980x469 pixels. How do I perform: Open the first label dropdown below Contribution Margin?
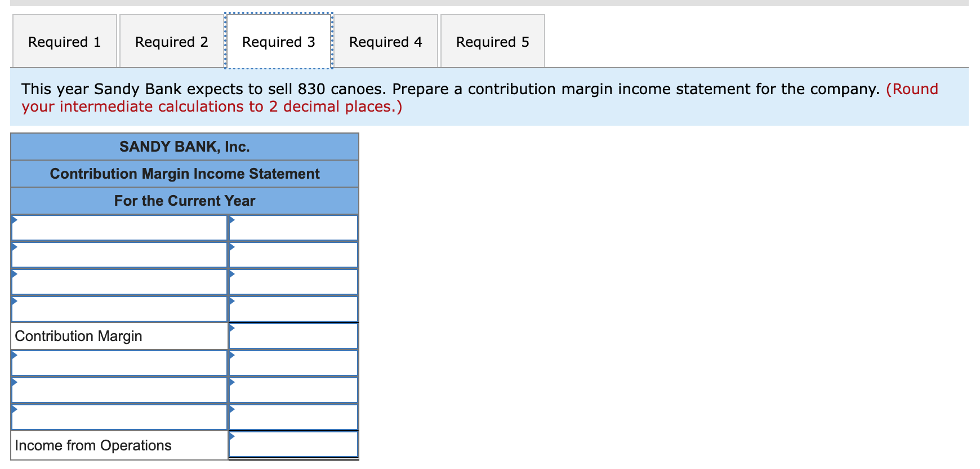(x=119, y=362)
